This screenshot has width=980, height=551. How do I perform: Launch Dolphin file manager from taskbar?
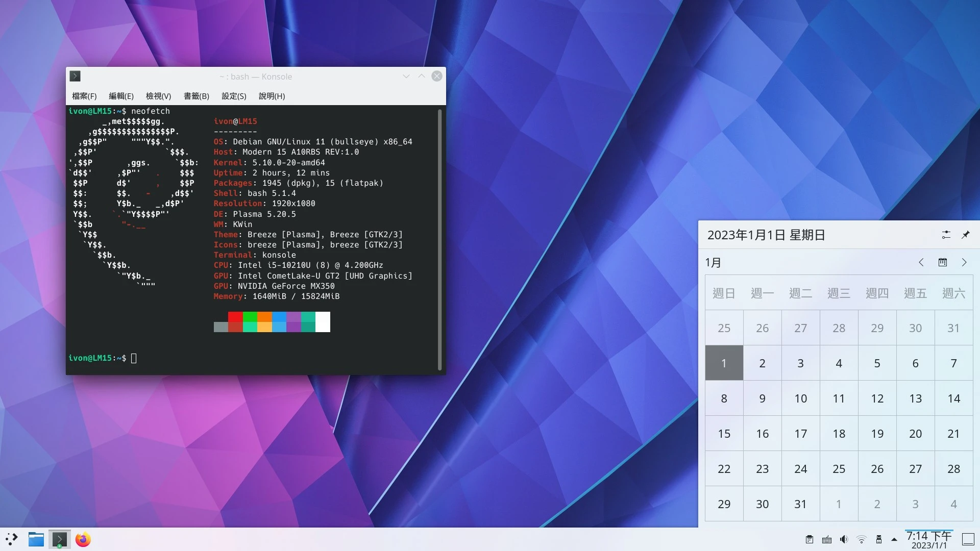[x=36, y=539]
